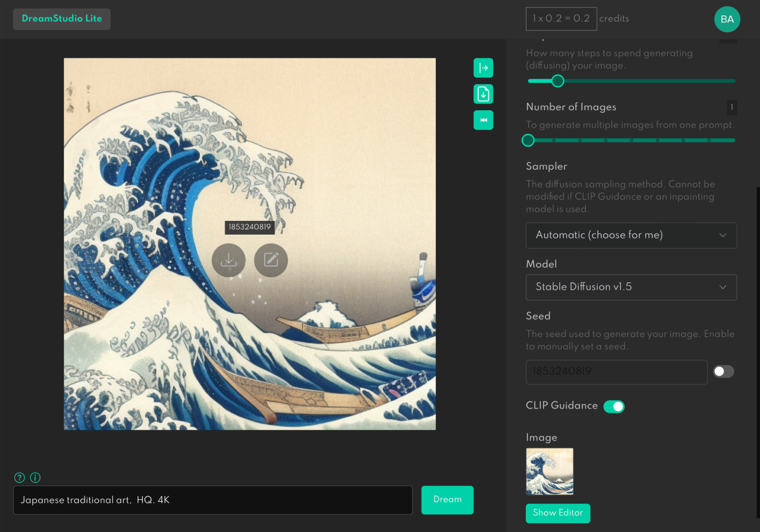Click the Seed number input field
760x532 pixels.
tap(616, 372)
